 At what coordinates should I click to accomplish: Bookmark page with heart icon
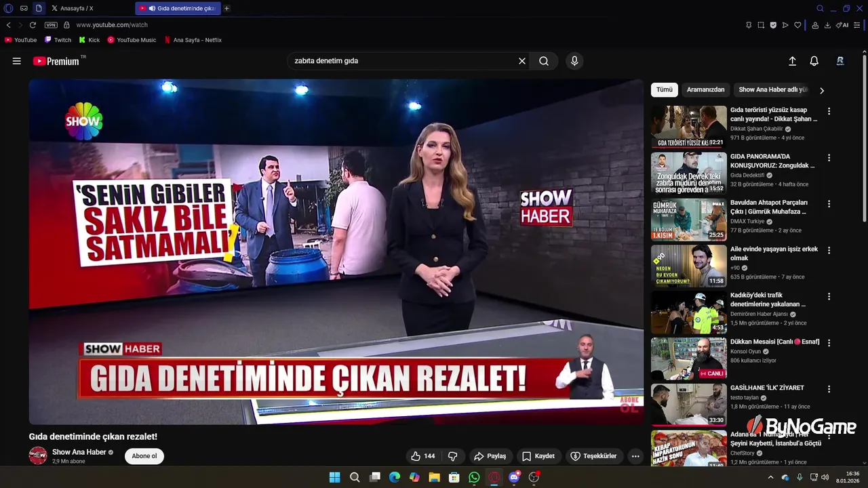click(x=797, y=25)
